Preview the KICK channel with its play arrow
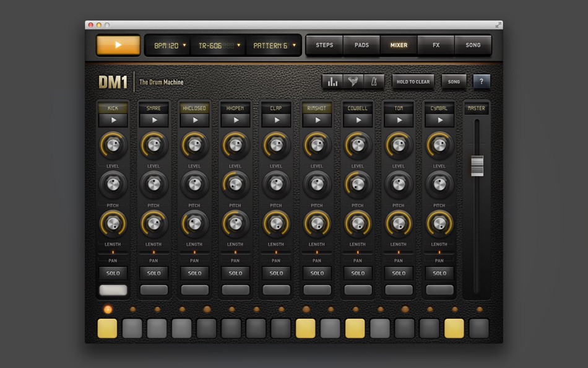 tap(113, 120)
